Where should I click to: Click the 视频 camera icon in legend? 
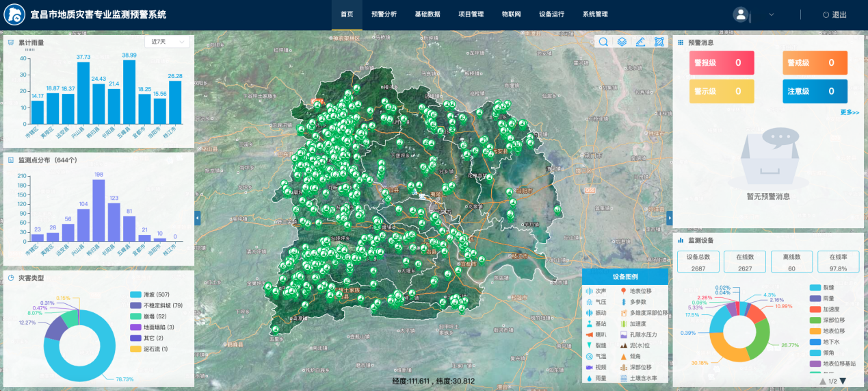click(589, 367)
